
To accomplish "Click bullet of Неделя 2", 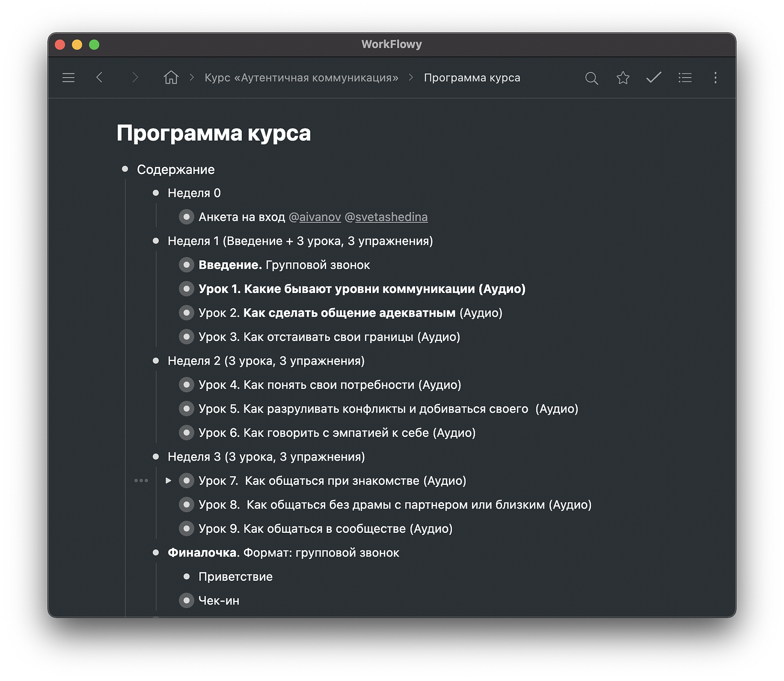I will point(156,361).
